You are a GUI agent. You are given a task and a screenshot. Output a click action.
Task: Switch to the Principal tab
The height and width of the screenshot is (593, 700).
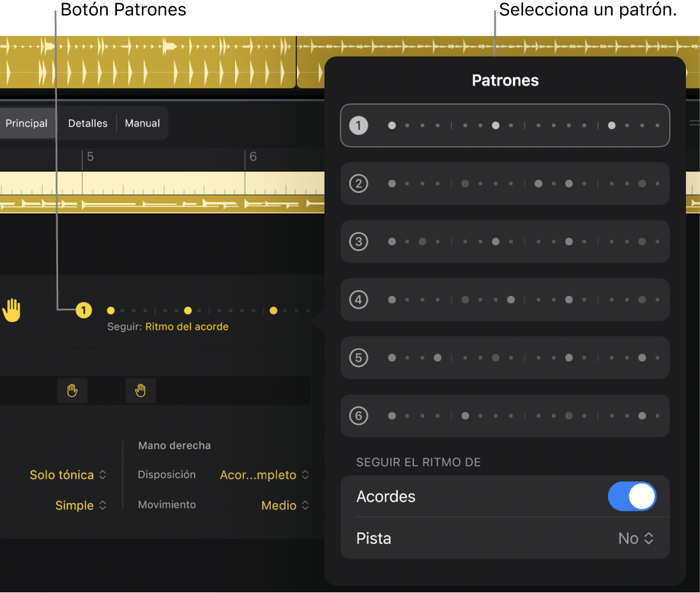point(26,123)
